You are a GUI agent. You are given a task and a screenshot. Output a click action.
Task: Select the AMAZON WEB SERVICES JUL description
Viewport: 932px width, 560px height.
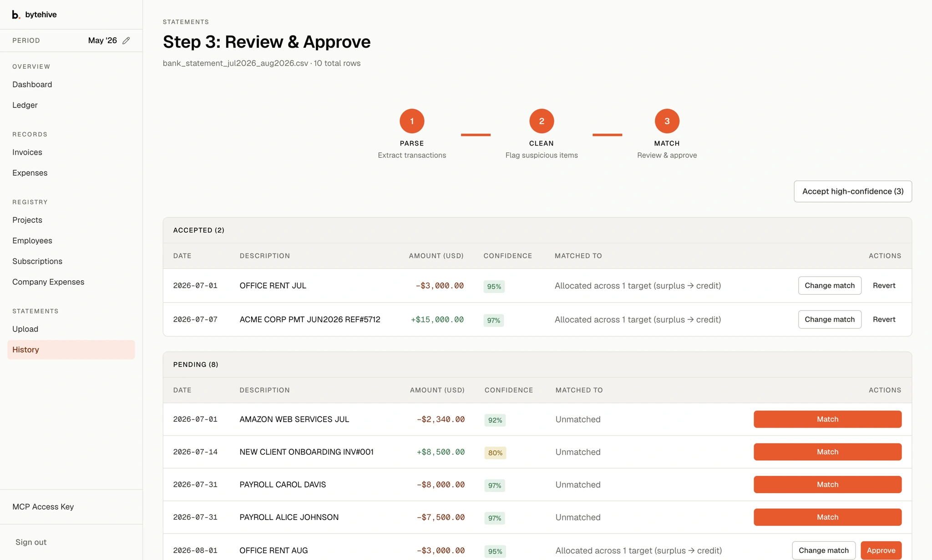tap(294, 419)
